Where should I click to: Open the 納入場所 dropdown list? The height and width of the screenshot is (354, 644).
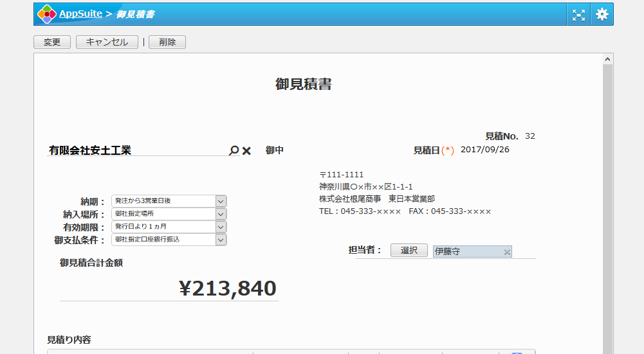click(221, 214)
